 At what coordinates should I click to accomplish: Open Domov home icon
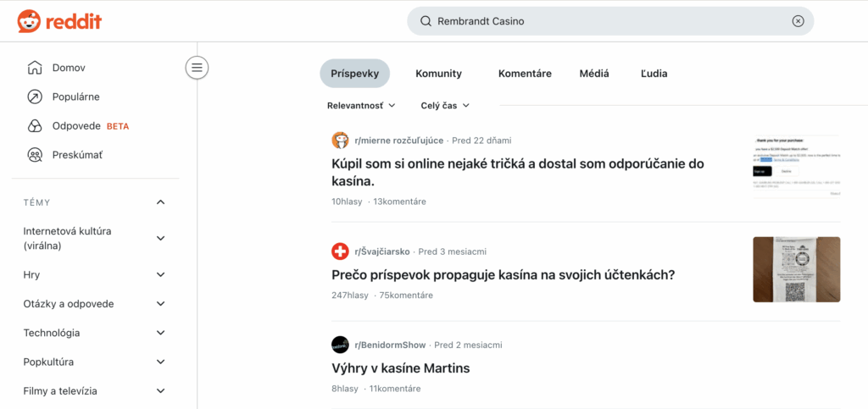[x=35, y=68]
